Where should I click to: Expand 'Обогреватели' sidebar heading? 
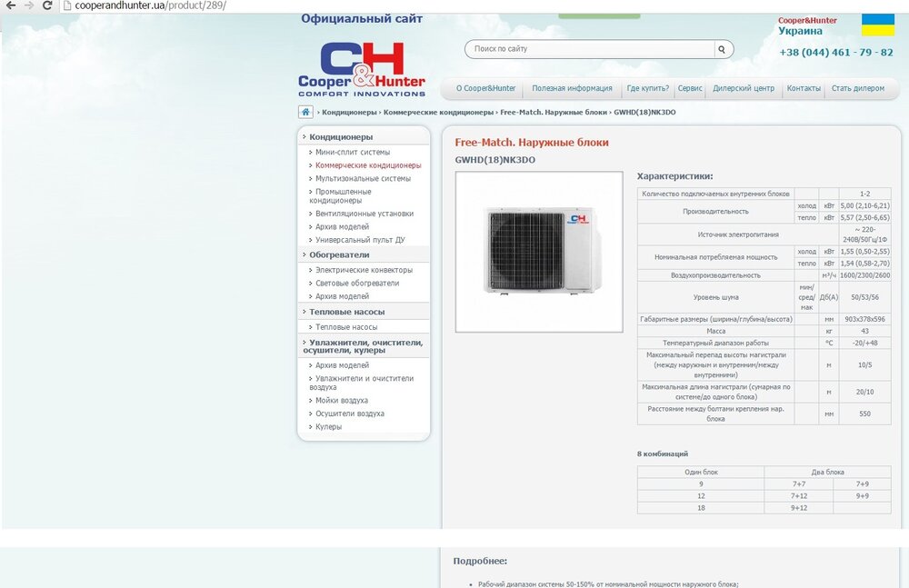(x=339, y=254)
